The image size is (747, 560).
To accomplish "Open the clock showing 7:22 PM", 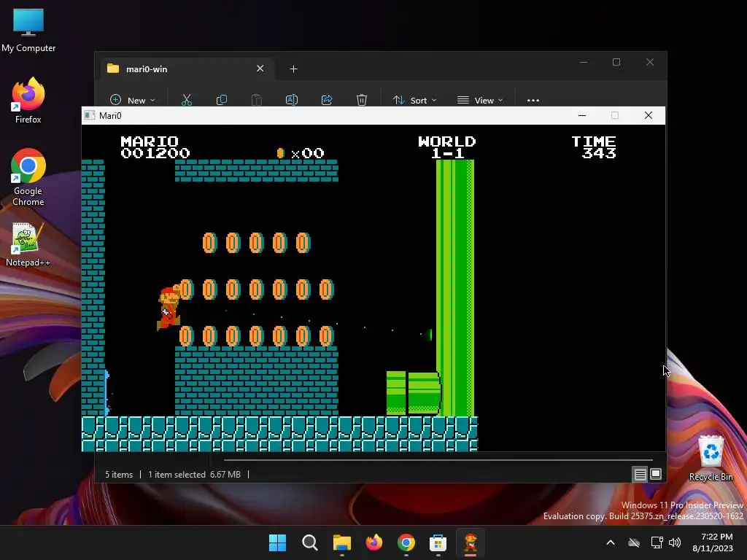I will click(713, 542).
